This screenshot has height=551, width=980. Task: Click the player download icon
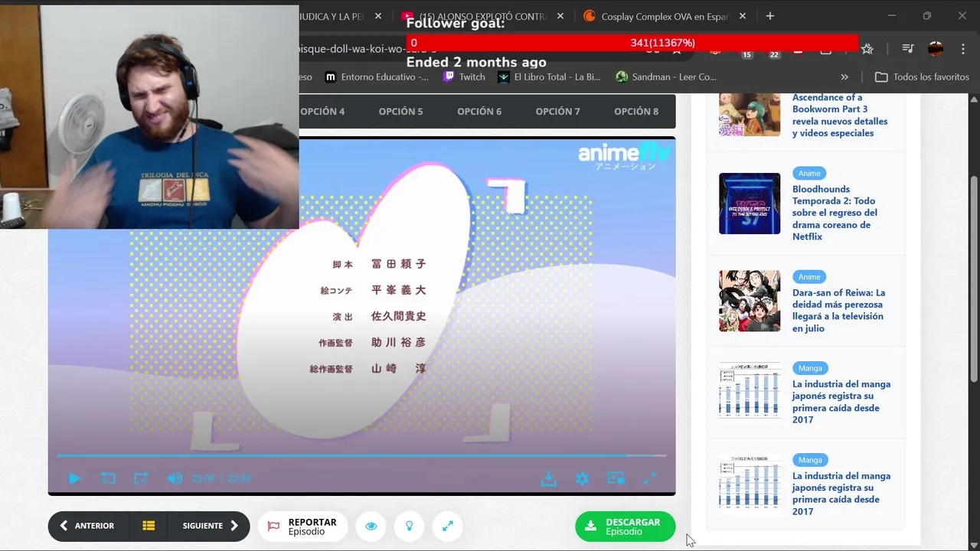click(x=548, y=478)
